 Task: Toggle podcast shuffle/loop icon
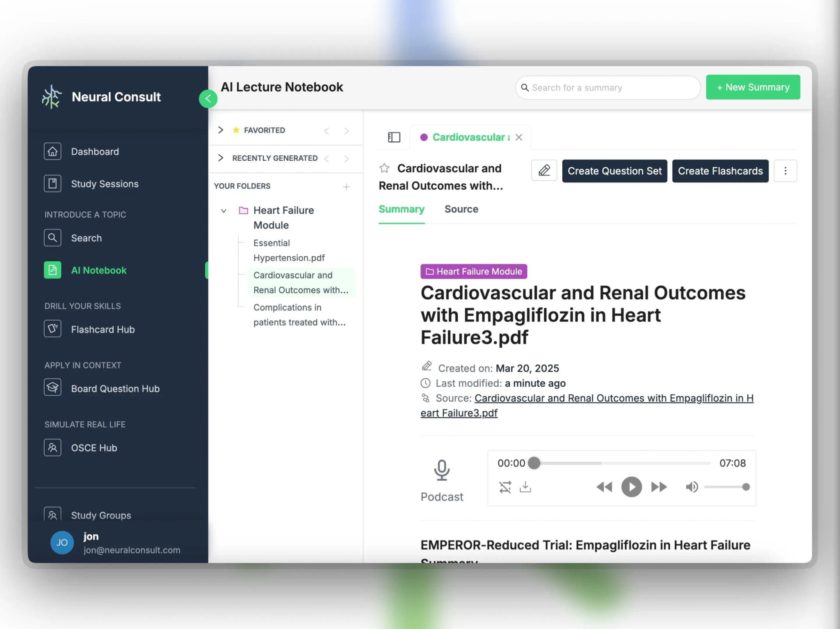pyautogui.click(x=505, y=487)
